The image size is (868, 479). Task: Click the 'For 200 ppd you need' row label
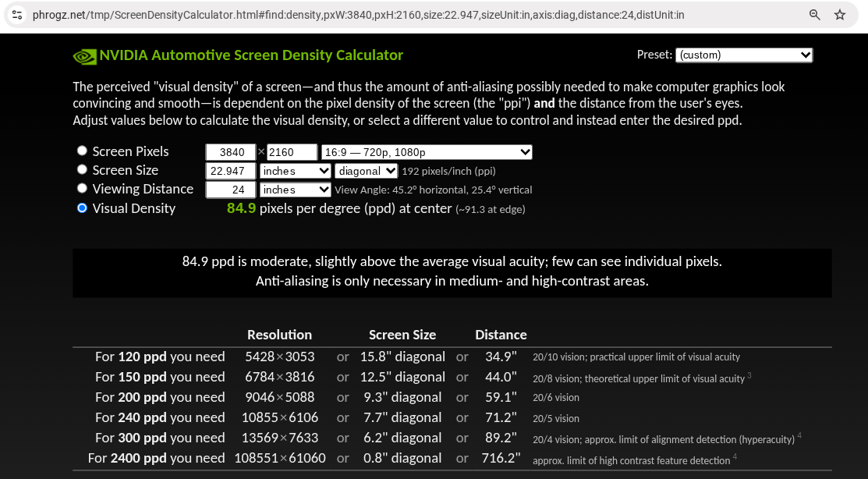click(x=160, y=397)
